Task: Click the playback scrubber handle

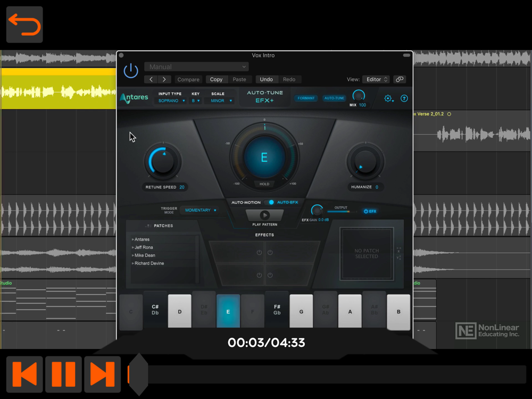Action: coord(138,374)
